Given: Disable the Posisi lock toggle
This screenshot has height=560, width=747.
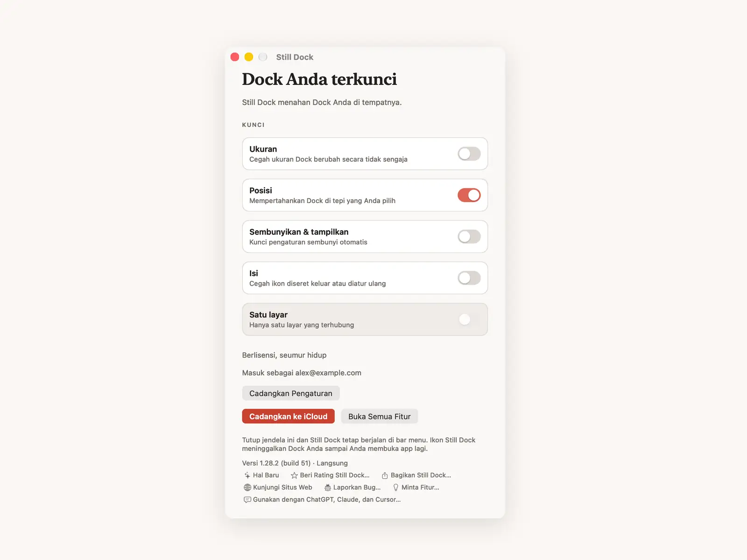Looking at the screenshot, I should coord(469,195).
